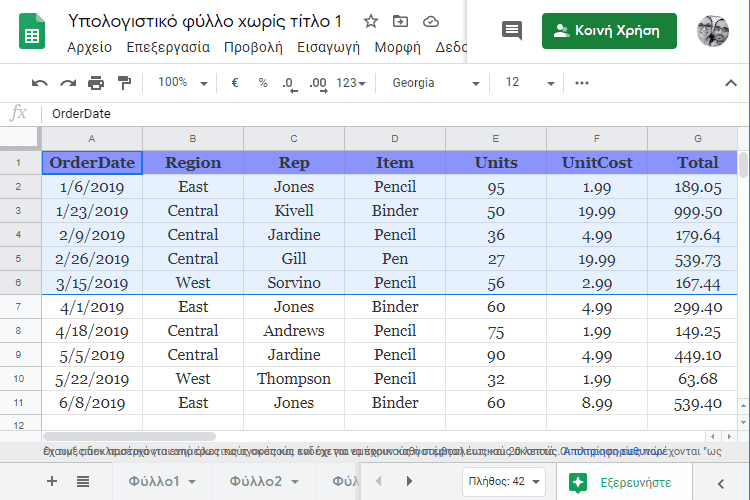Open the Προβολή menu
This screenshot has width=750, height=500.
253,47
